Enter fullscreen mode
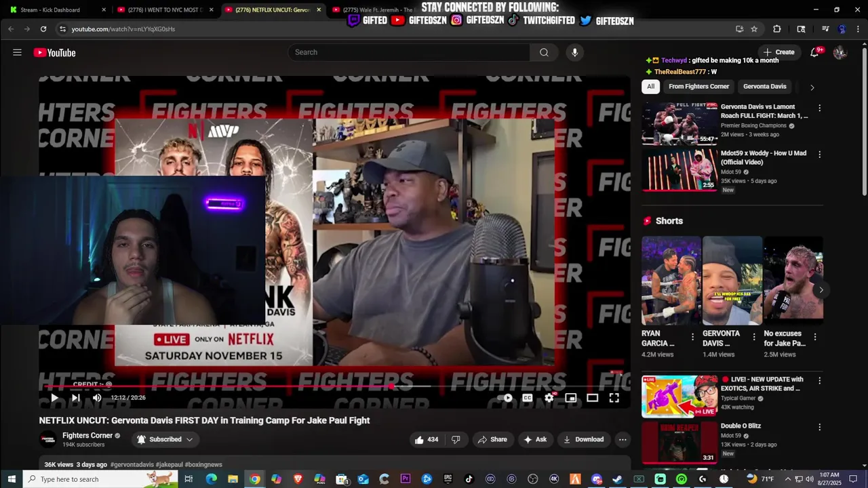 [614, 398]
